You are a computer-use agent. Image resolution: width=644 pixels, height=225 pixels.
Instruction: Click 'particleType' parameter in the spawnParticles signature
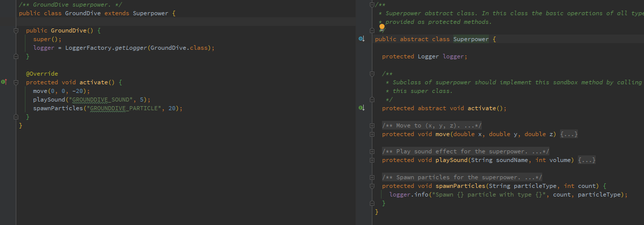[536, 186]
